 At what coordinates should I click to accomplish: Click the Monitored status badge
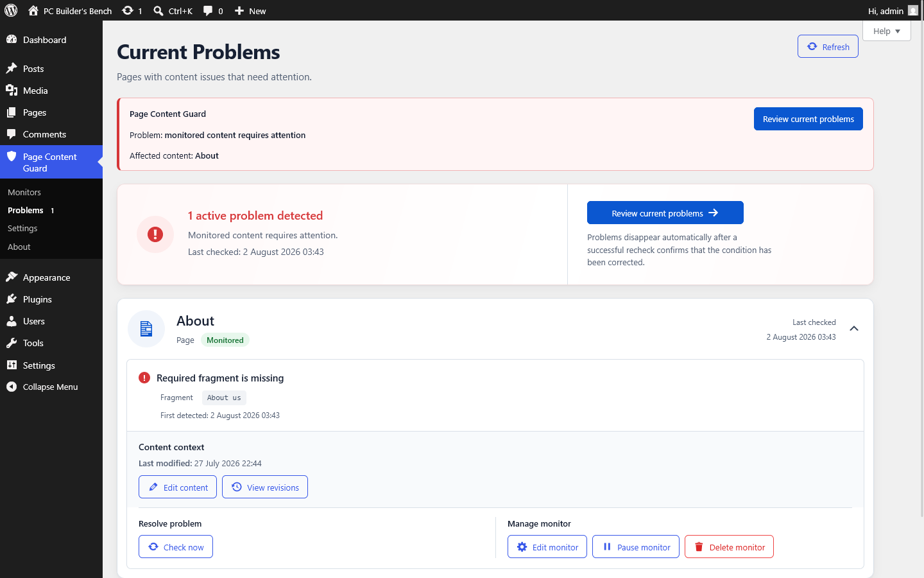[225, 340]
